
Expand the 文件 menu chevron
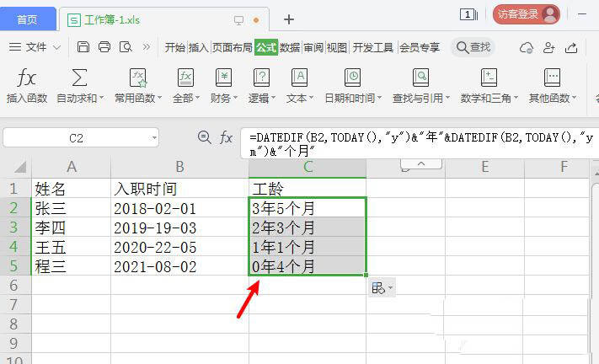pos(56,47)
